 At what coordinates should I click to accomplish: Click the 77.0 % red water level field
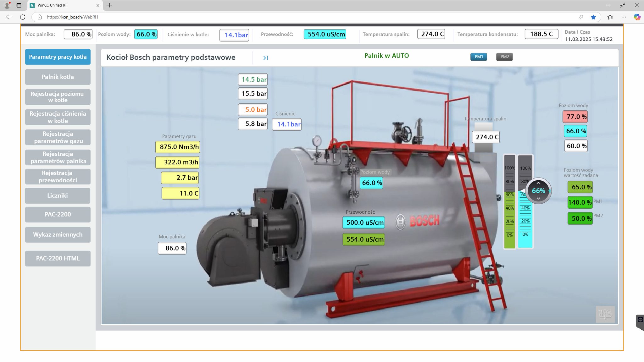pos(575,117)
